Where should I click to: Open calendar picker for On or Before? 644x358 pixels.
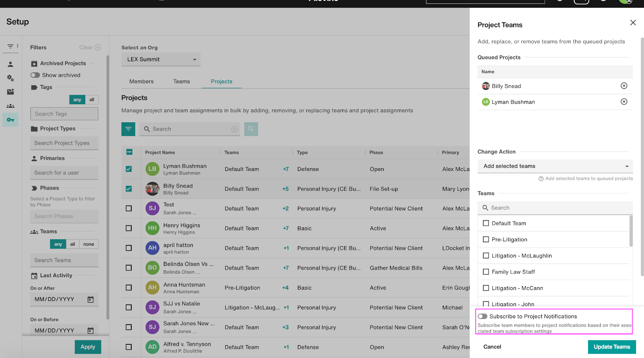(x=91, y=330)
